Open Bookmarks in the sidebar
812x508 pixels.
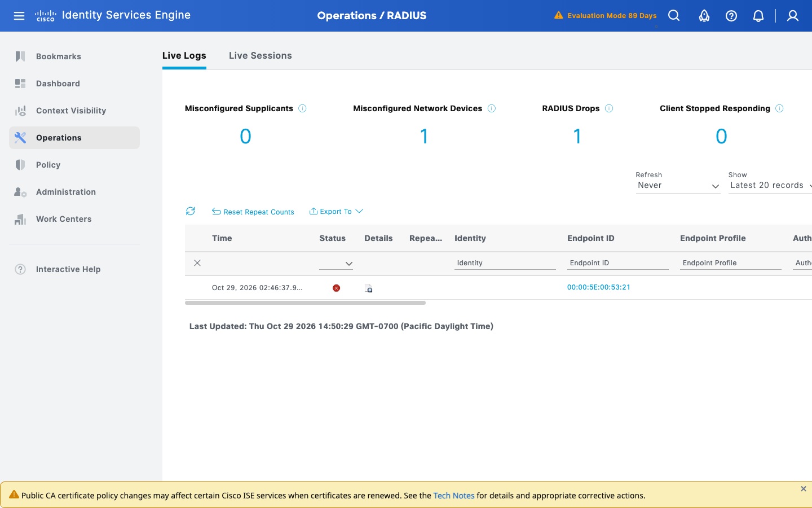(x=74, y=56)
